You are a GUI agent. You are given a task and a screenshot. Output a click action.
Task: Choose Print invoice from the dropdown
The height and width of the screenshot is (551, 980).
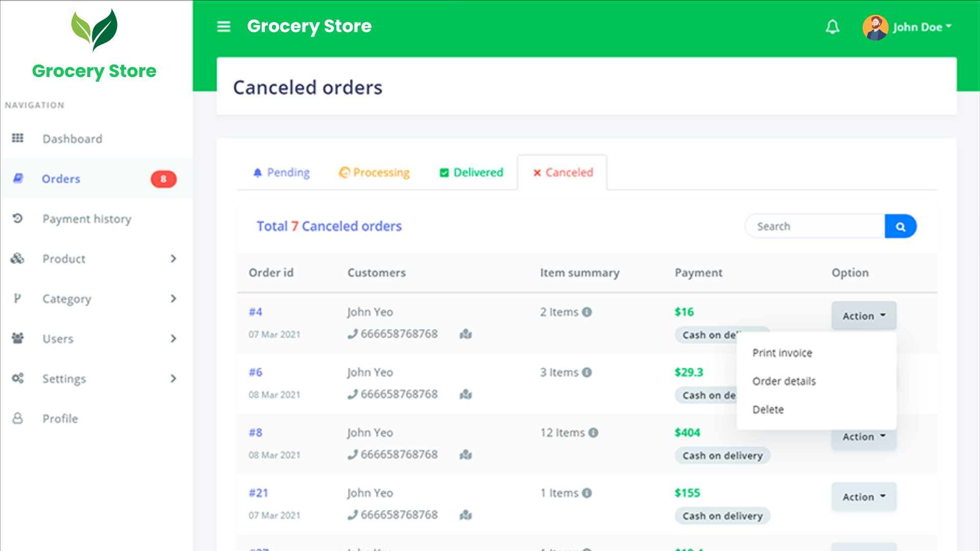click(782, 353)
